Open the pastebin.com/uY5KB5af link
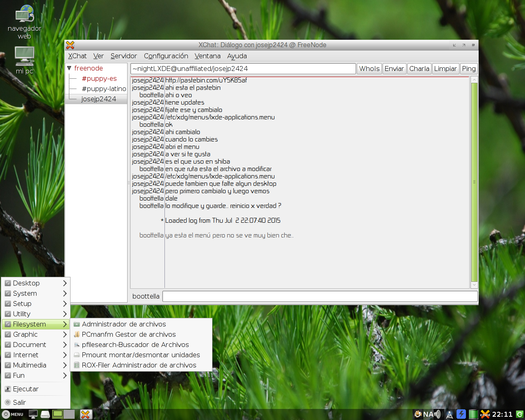Image resolution: width=525 pixels, height=420 pixels. 206,80
